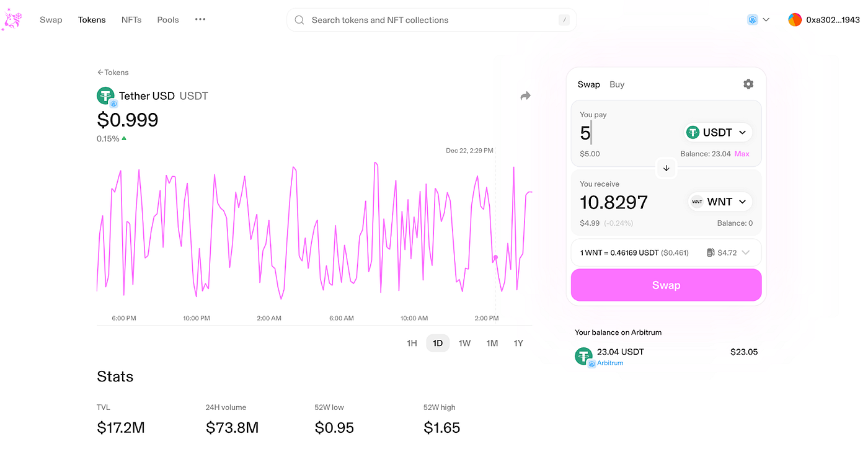Click the Stats heading
The width and height of the screenshot is (868, 449).
115,376
